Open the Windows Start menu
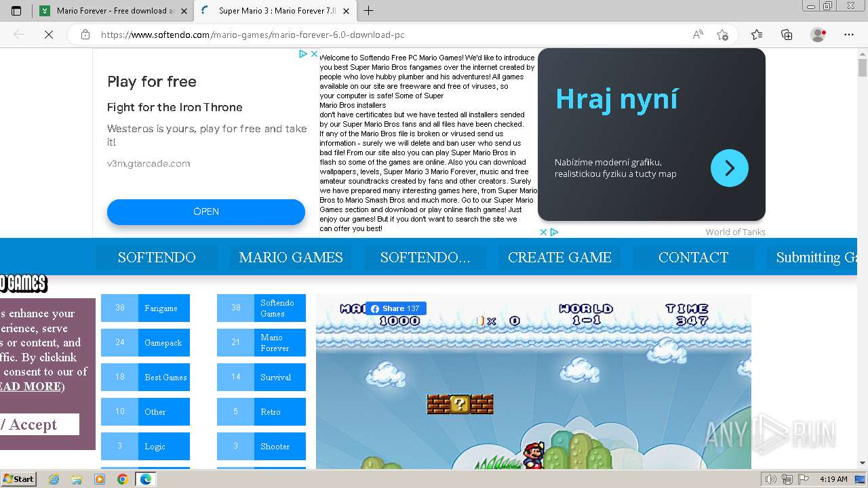 pyautogui.click(x=18, y=479)
